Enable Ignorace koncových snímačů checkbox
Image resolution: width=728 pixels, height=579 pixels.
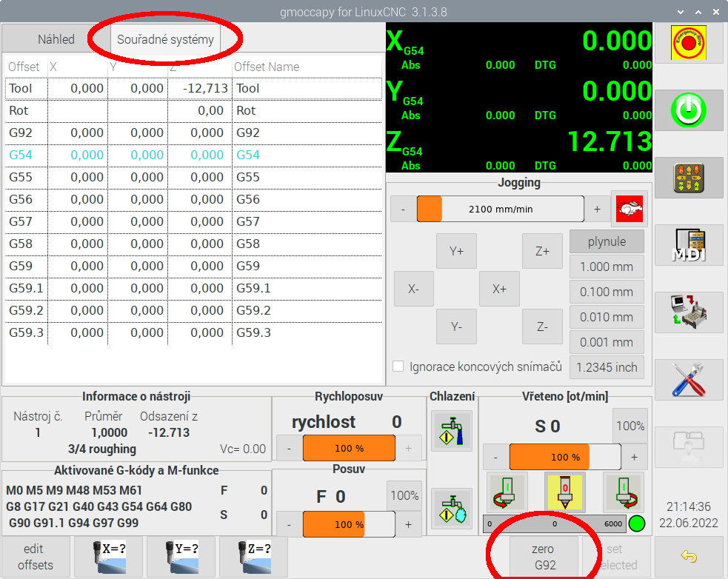(x=398, y=367)
